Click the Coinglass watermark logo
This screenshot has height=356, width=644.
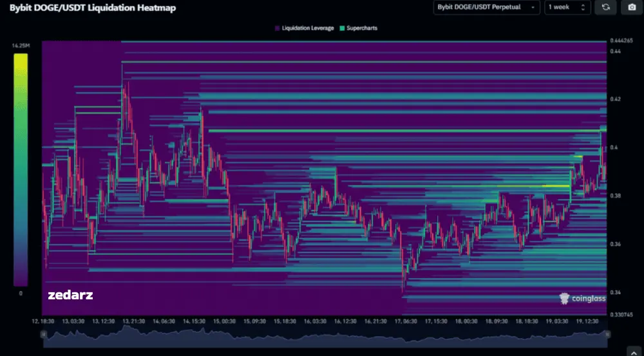pos(582,299)
